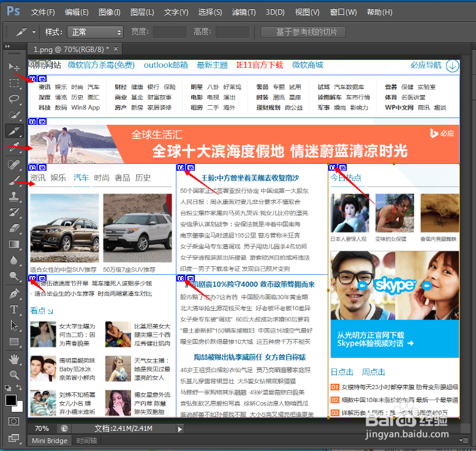
Task: Select the Brush tool
Action: (x=14, y=180)
